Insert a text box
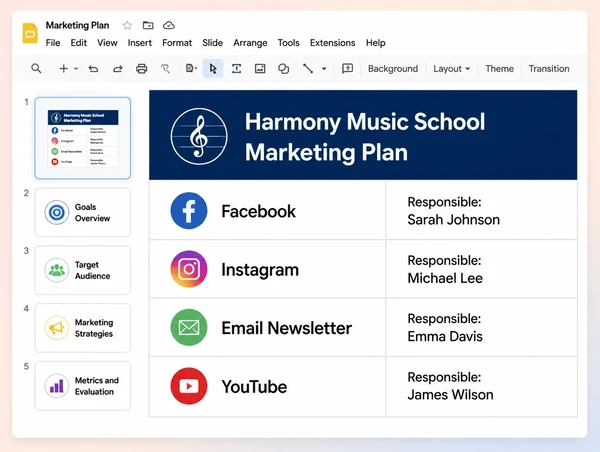The height and width of the screenshot is (452, 600). (x=236, y=69)
